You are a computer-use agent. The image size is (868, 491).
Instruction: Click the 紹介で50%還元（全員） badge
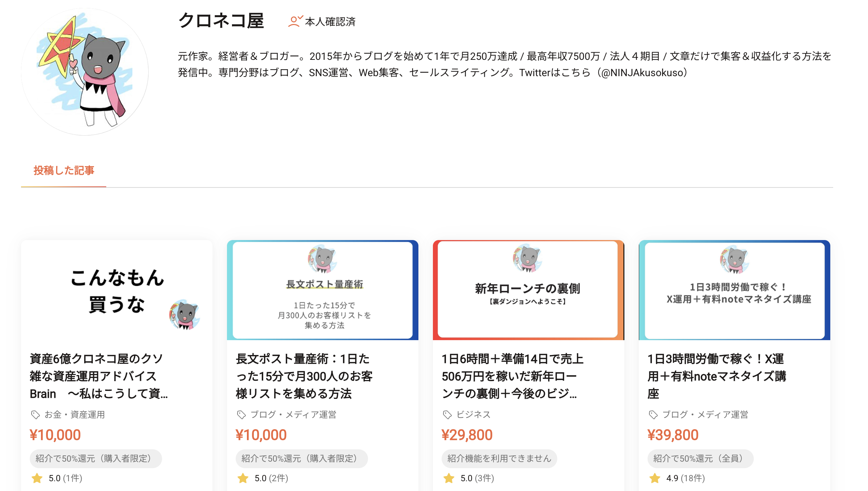[700, 458]
